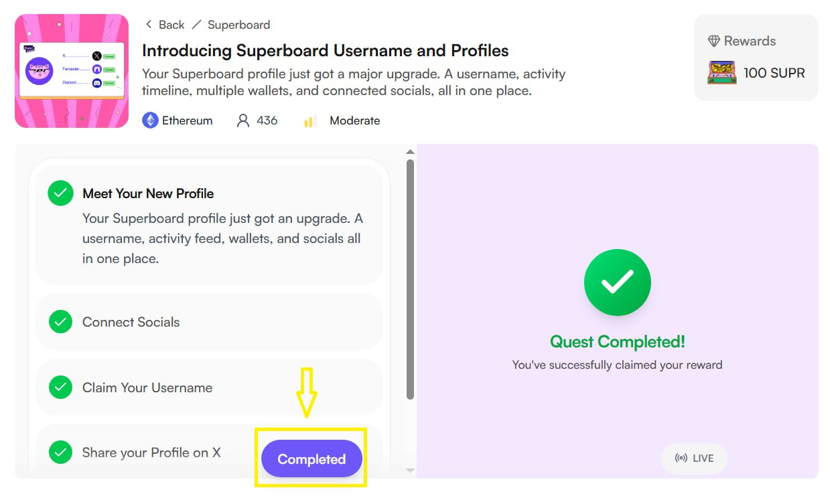Click the LIVE broadcast signal icon
The height and width of the screenshot is (504, 838).
681,458
